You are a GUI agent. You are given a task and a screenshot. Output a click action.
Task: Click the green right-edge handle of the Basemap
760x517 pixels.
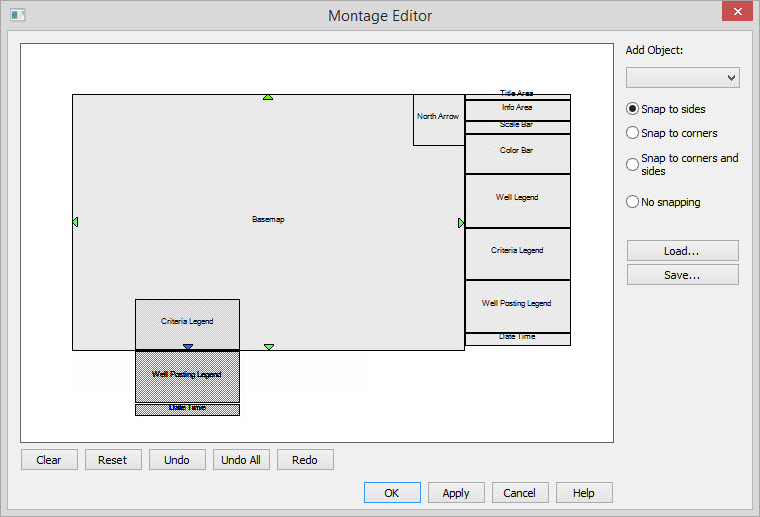461,223
